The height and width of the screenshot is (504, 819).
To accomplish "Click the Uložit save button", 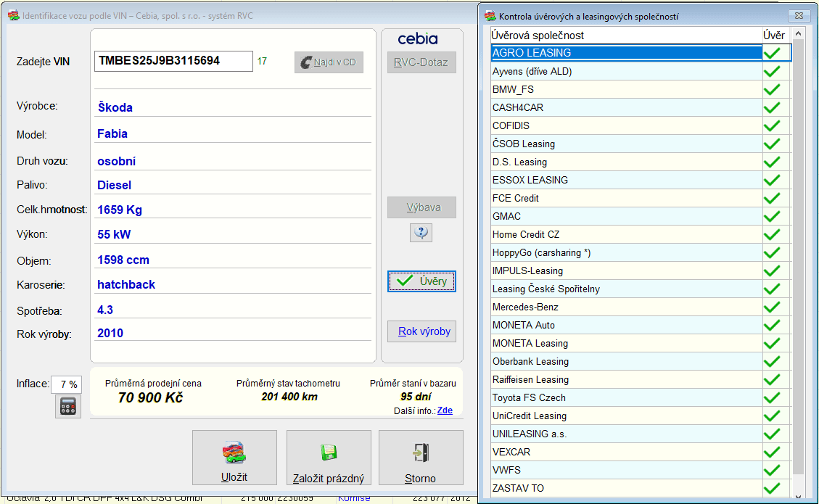I will tap(234, 458).
